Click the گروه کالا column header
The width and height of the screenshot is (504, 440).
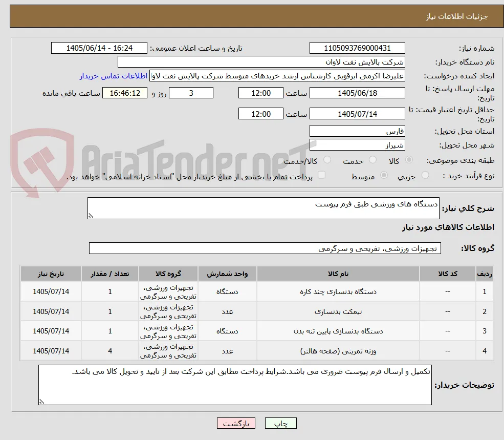tap(168, 274)
